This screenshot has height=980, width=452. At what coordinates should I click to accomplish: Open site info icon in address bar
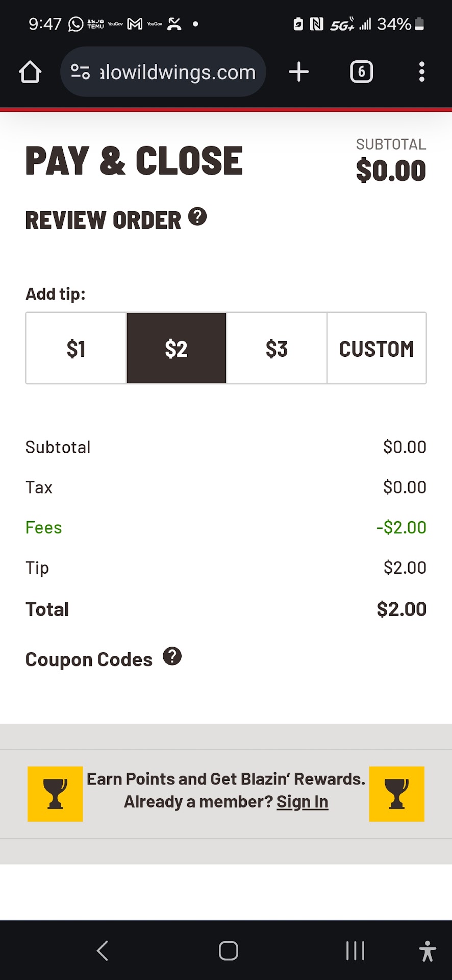pyautogui.click(x=80, y=72)
